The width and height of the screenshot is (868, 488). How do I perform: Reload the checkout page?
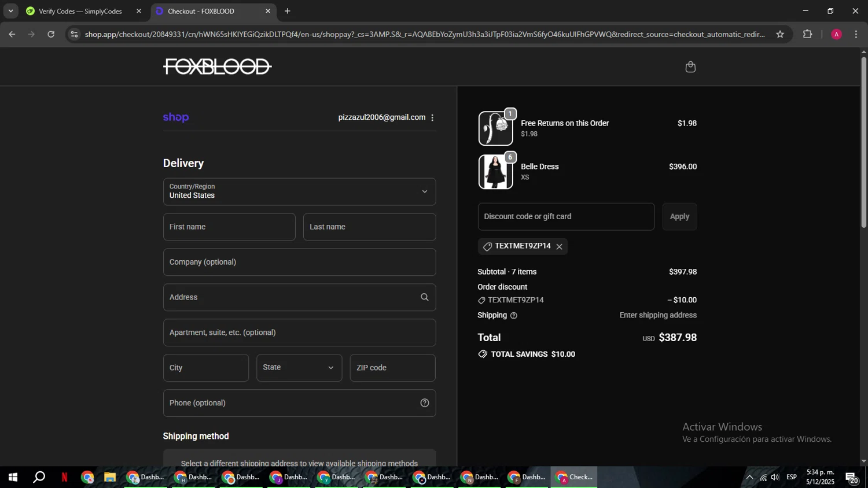tap(51, 34)
